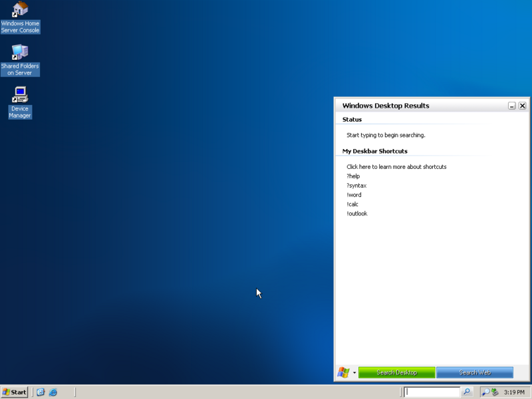Screen dimensions: 532x399
Task: Click the Search Desktop green button
Action: [396, 372]
